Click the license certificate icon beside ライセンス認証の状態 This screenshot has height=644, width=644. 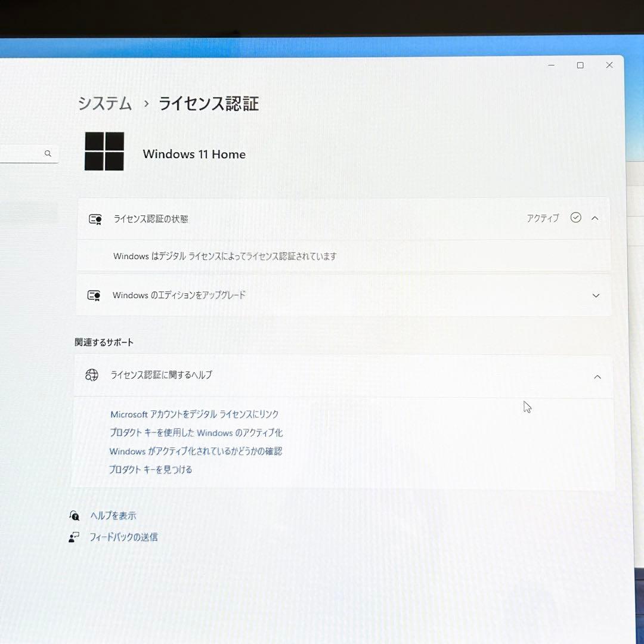[94, 218]
